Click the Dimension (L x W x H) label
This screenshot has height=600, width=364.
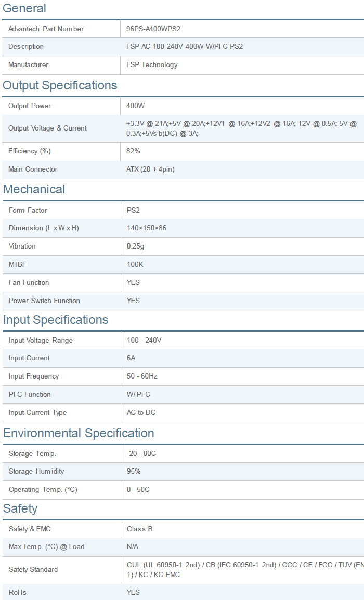click(x=44, y=228)
